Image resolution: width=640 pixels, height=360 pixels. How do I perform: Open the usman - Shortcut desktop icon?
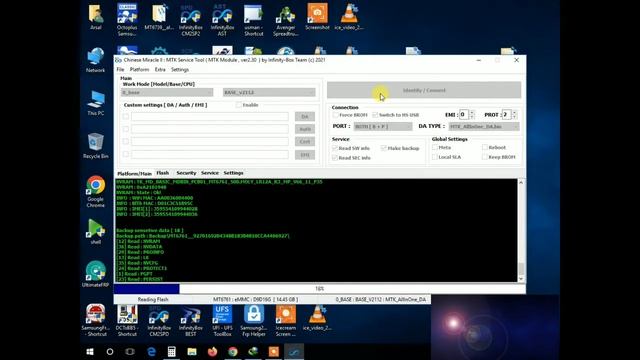coord(253,19)
